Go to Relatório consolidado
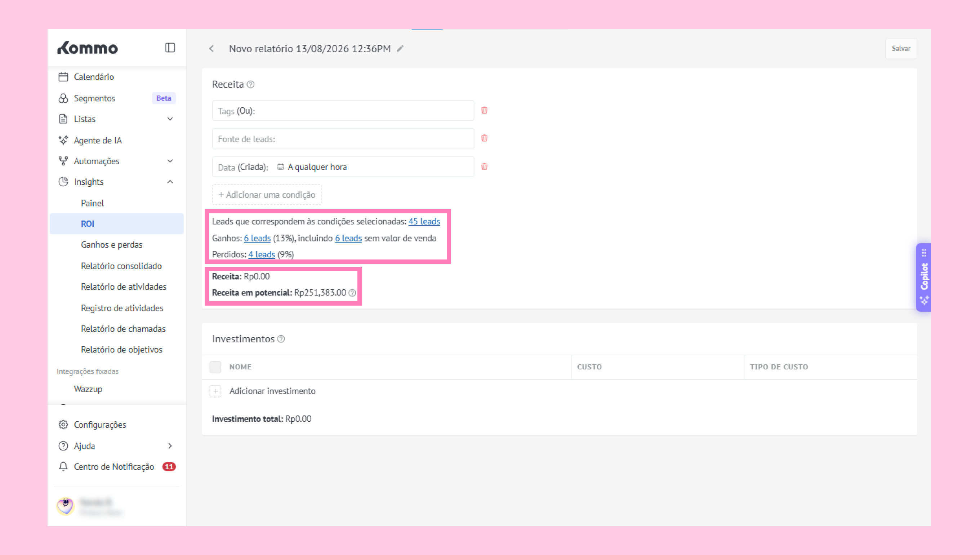This screenshot has width=980, height=555. (121, 266)
